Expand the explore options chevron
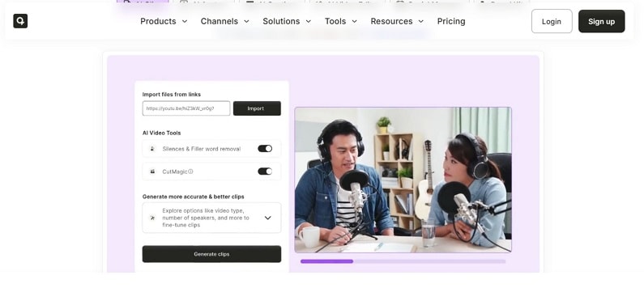 click(x=268, y=218)
